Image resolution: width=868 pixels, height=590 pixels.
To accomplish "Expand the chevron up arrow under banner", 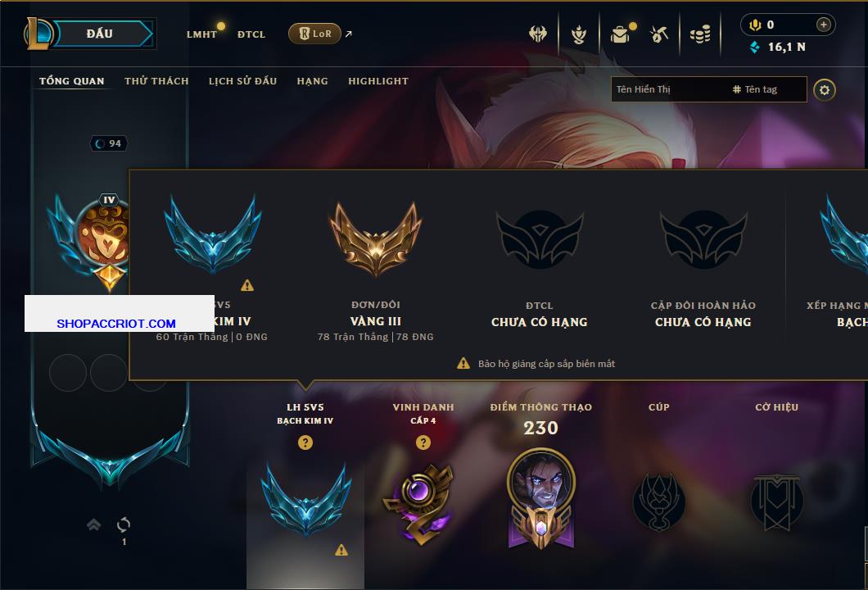I will [93, 524].
